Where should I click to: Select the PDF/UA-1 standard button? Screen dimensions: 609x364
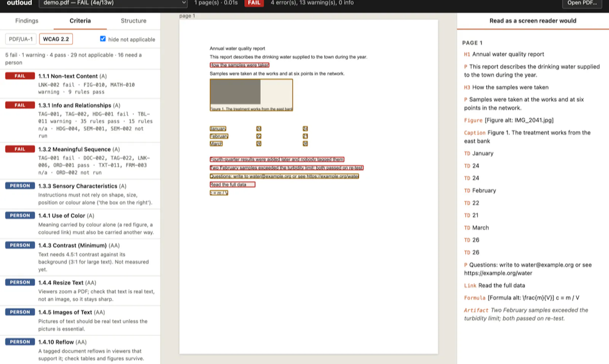click(x=21, y=39)
